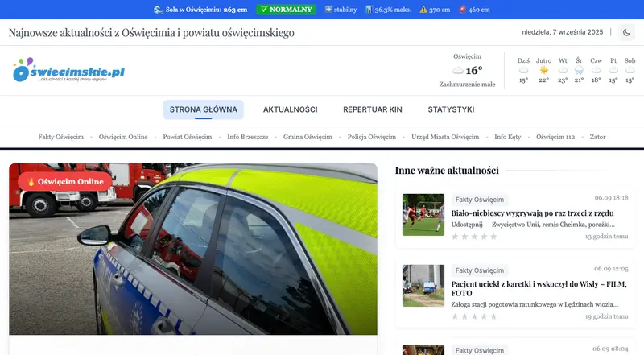This screenshot has height=355, width=644.
Task: Open the Zator source link
Action: pos(597,137)
